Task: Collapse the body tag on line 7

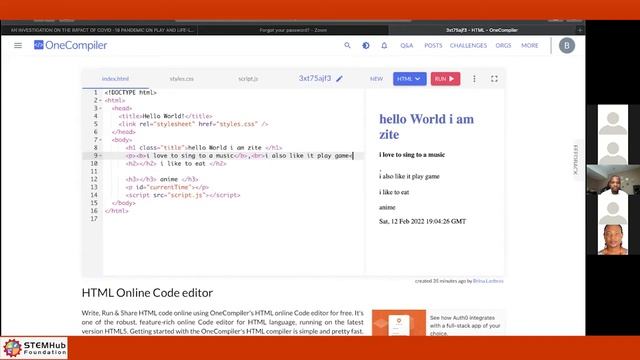Action: [x=100, y=140]
